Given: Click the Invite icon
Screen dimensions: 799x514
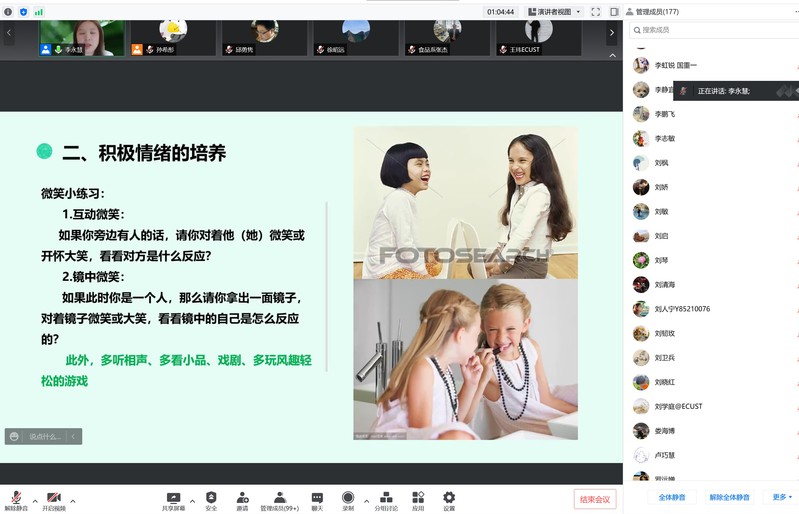Looking at the screenshot, I should coord(242,498).
